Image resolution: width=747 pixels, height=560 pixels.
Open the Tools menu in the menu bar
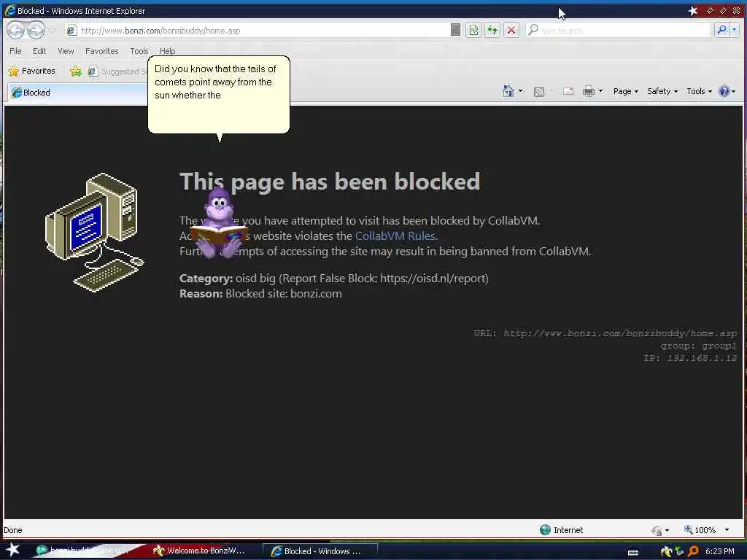click(x=139, y=51)
